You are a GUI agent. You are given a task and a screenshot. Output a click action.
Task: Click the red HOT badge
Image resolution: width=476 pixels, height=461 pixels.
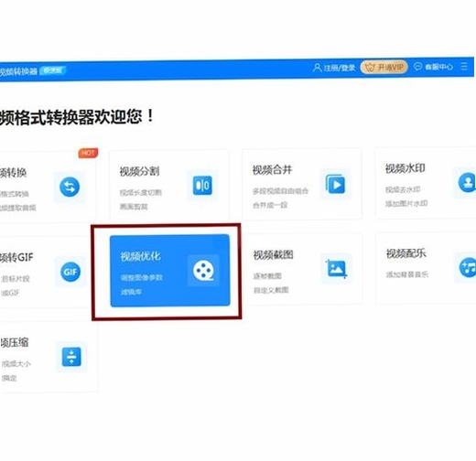click(88, 153)
